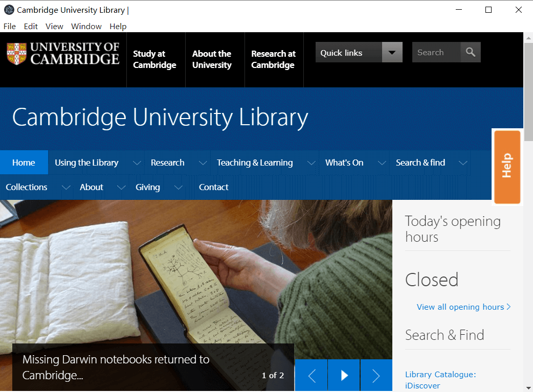Go to Research at Cambridge

[273, 59]
